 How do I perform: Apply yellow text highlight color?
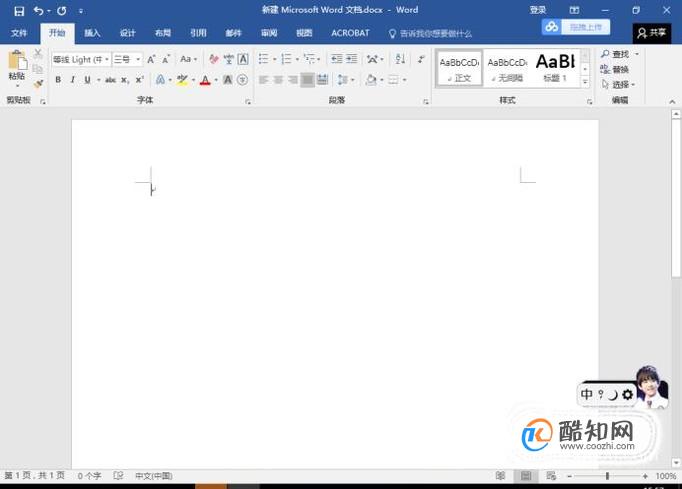point(182,80)
